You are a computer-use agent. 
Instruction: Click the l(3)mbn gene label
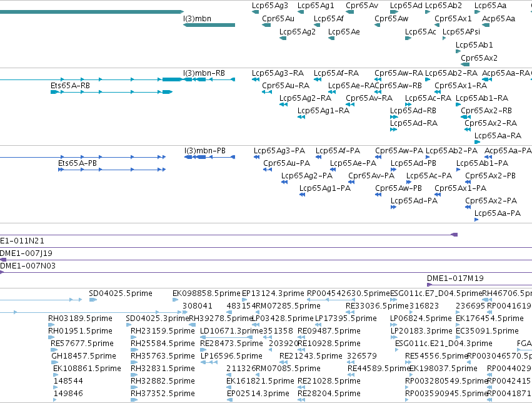[197, 19]
